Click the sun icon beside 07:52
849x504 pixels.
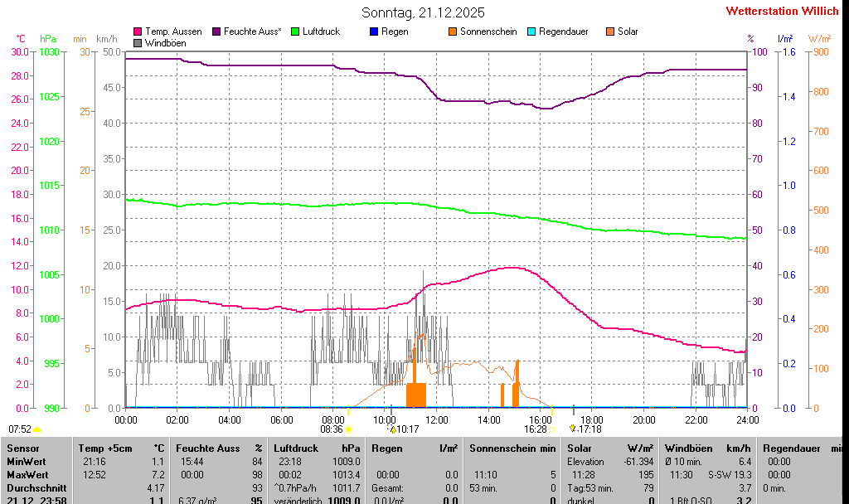37,429
